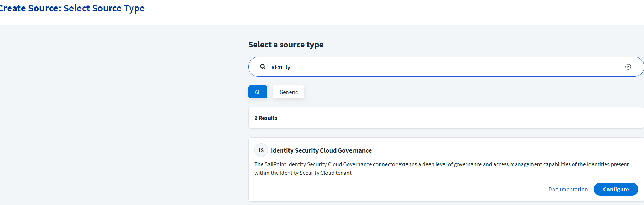This screenshot has width=644, height=205.
Task: Click into the source type search field
Action: (x=446, y=67)
